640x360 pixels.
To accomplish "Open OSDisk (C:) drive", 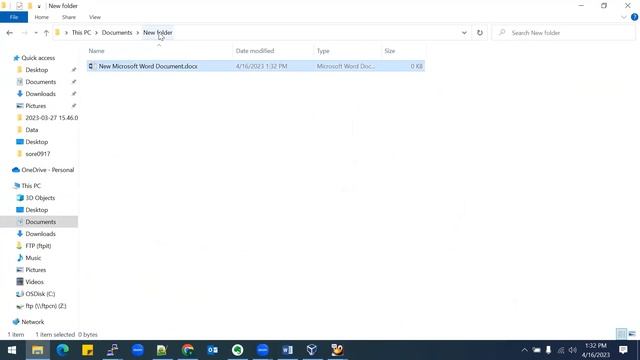I will tap(40, 294).
